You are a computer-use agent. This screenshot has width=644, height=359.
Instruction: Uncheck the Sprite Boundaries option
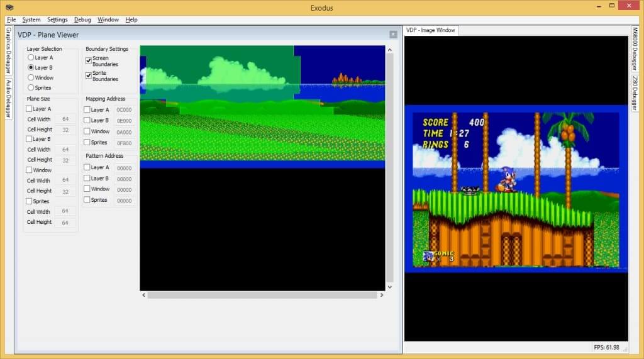[88, 75]
